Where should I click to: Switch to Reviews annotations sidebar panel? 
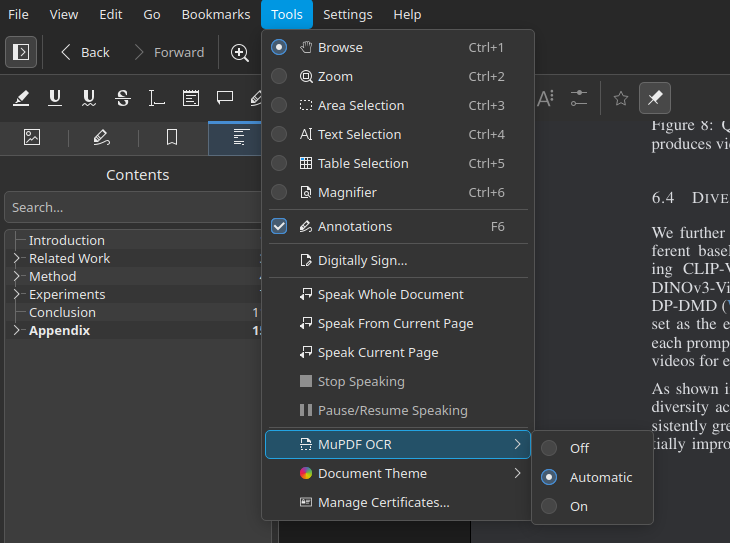point(101,137)
